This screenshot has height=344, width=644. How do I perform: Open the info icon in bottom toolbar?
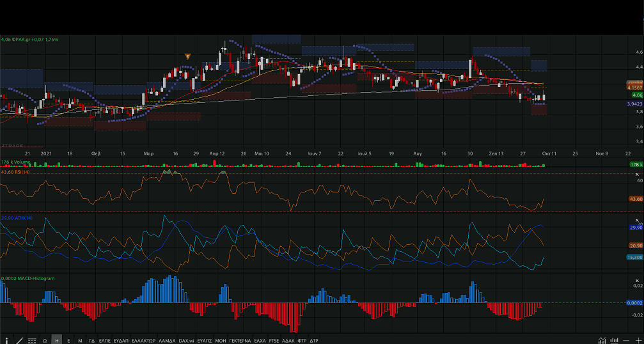click(x=7, y=340)
